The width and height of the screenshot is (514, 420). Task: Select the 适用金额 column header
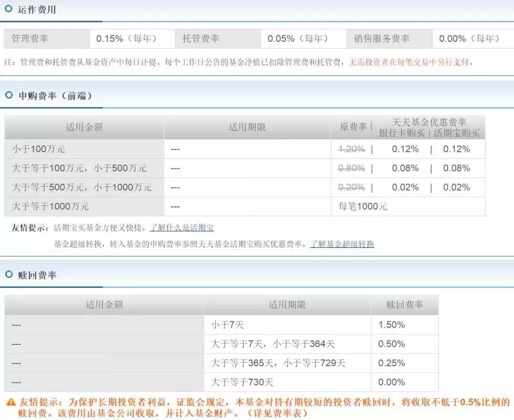click(x=84, y=127)
